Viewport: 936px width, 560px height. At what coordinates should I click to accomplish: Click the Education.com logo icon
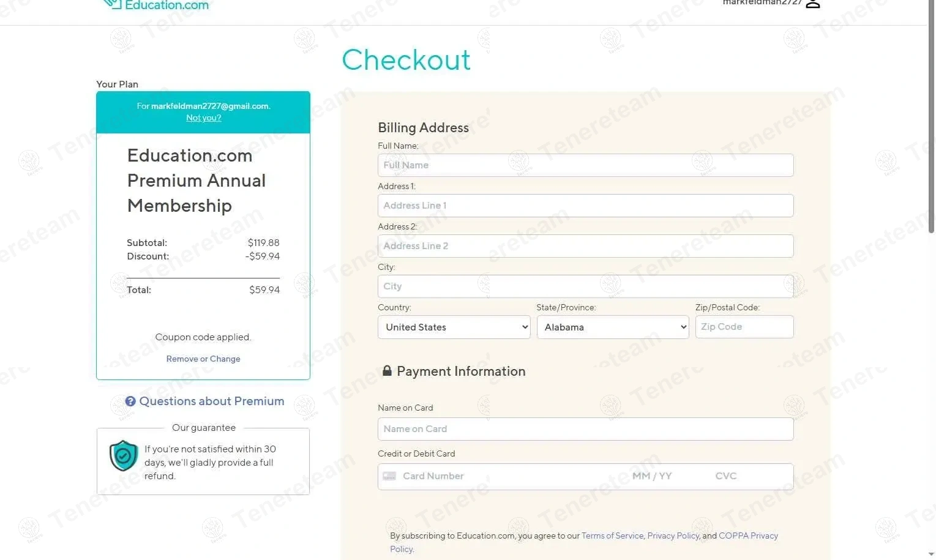[x=112, y=4]
